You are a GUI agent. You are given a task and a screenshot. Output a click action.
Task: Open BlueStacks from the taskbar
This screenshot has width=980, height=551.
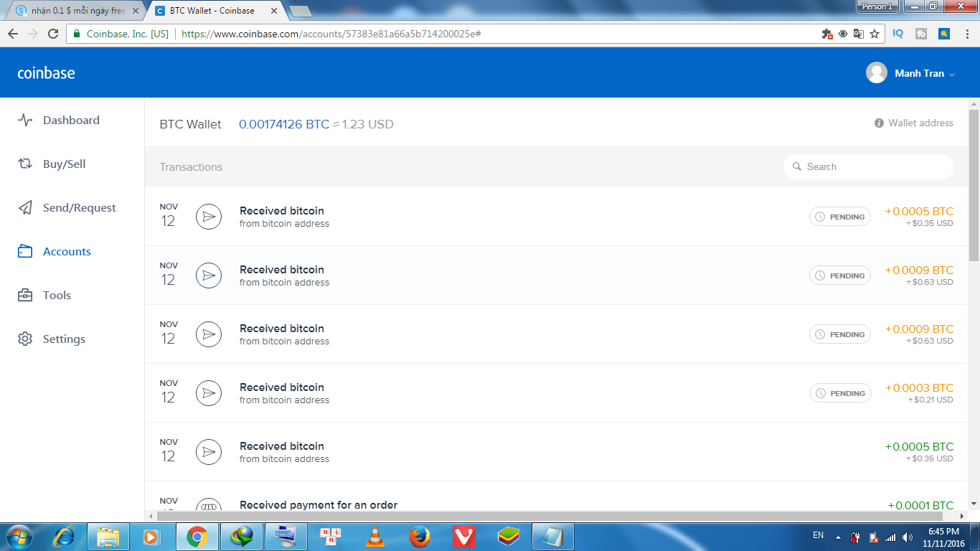(509, 536)
